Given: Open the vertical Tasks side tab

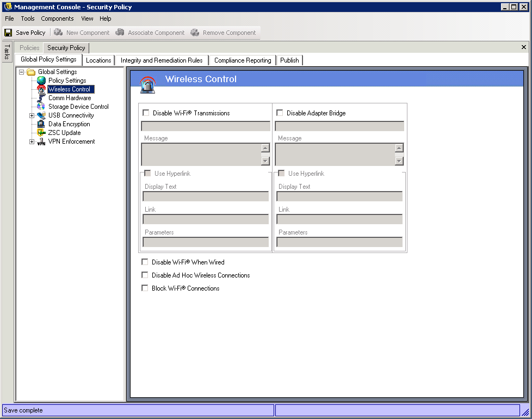Looking at the screenshot, I should click(x=7, y=52).
